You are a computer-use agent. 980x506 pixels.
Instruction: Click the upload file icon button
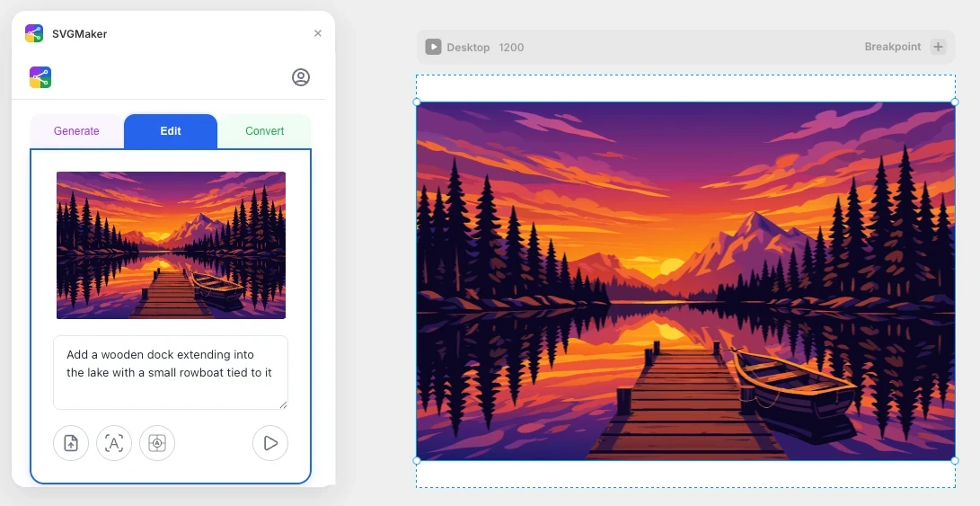click(x=71, y=443)
